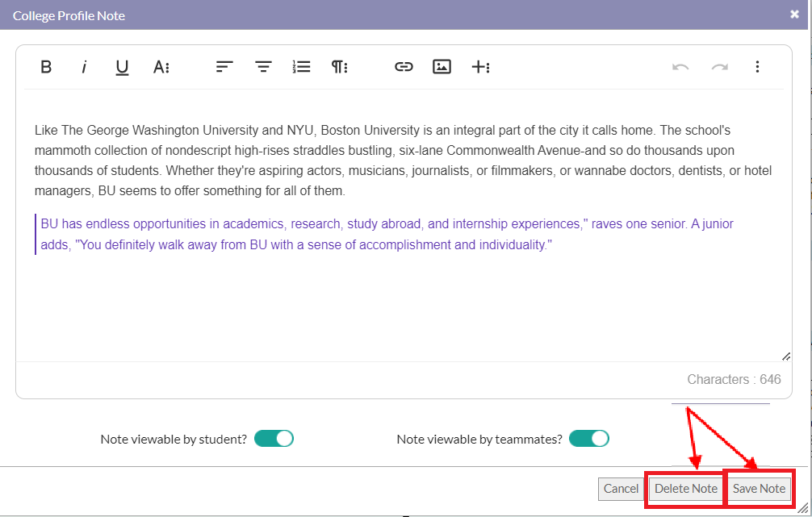The width and height of the screenshot is (812, 517).
Task: Undo the last edit
Action: click(680, 67)
